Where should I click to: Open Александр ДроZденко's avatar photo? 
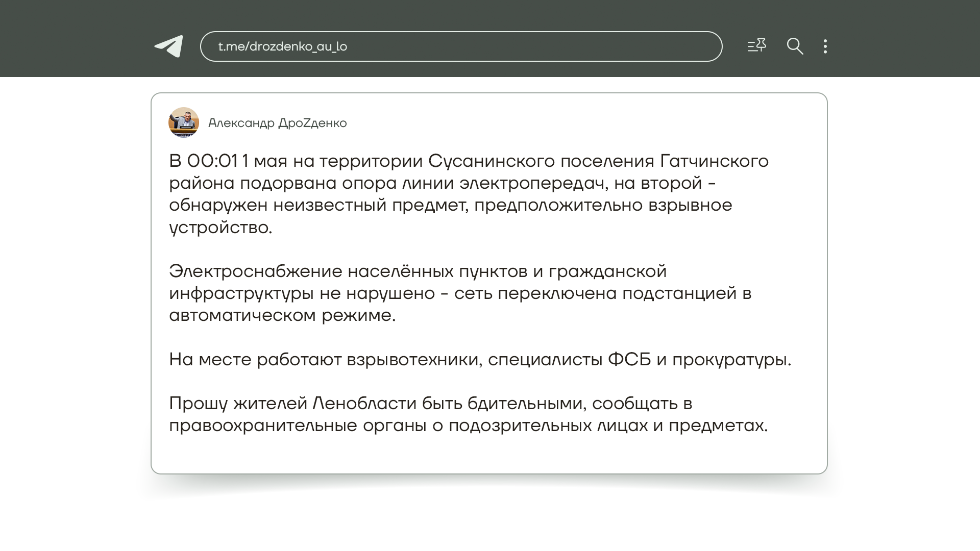(183, 122)
